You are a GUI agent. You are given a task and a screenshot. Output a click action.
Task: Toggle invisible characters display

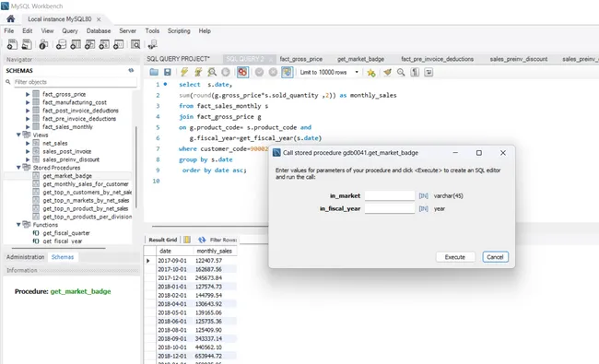415,72
